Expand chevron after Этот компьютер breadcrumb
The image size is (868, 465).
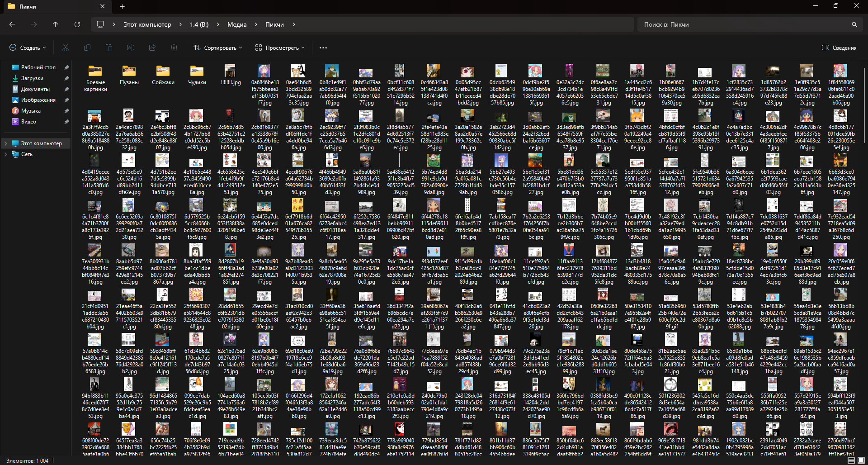pos(180,24)
